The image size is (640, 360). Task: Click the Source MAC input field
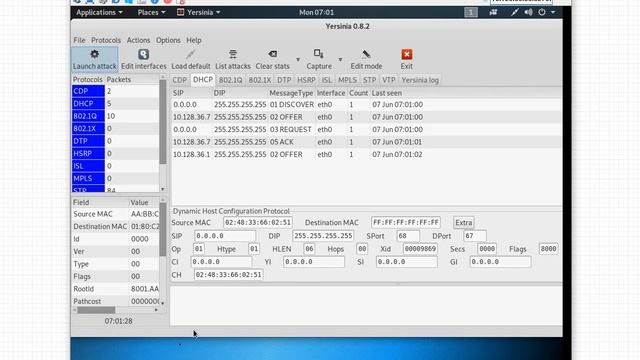tap(258, 222)
